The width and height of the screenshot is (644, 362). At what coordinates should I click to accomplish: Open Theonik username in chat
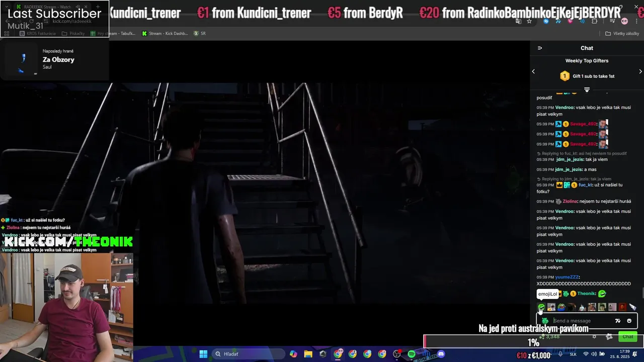click(586, 294)
